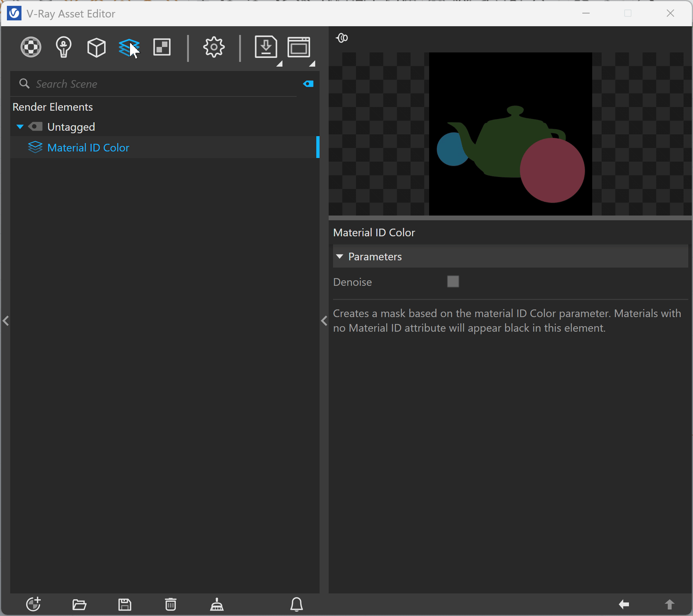Purge unused assets with broom icon
The height and width of the screenshot is (616, 693).
point(217,604)
